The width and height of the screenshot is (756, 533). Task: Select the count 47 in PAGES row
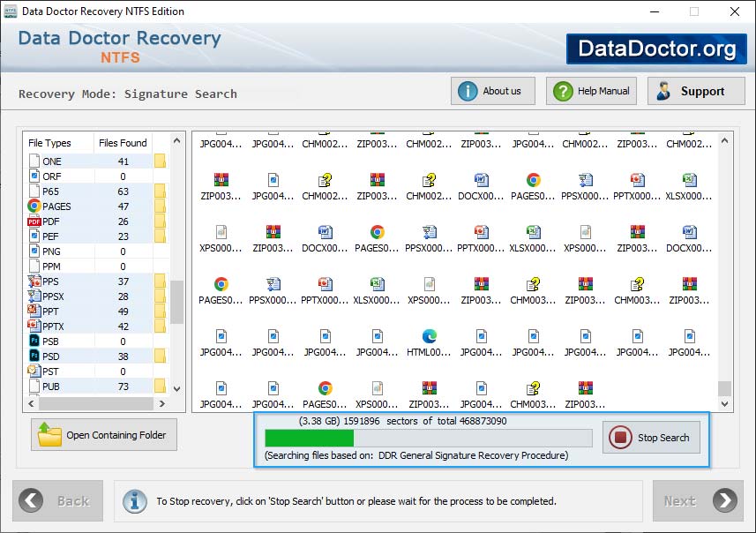(x=124, y=206)
